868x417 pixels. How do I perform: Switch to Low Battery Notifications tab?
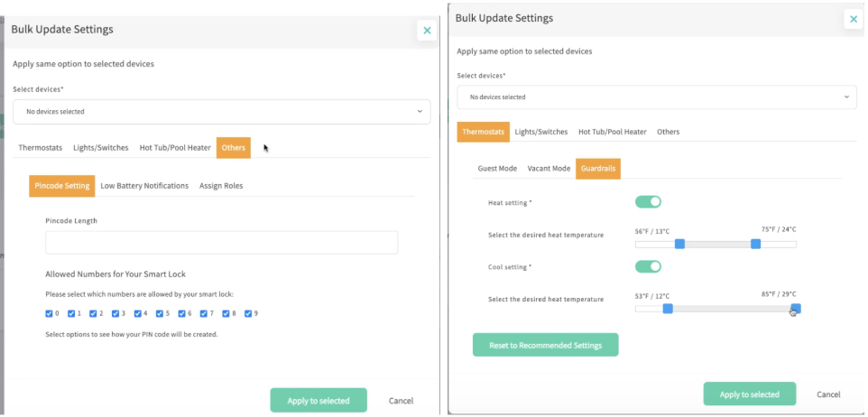[x=144, y=186]
